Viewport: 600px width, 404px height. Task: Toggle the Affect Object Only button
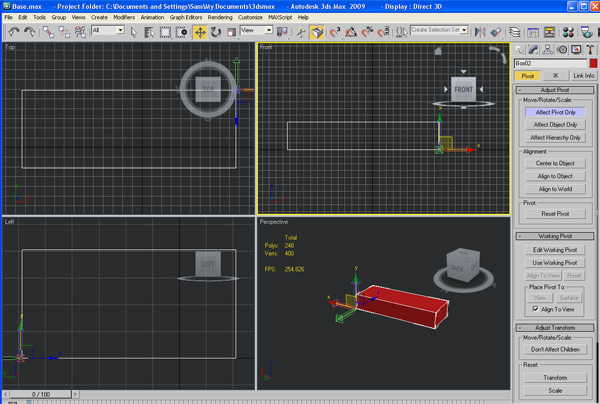(x=555, y=125)
